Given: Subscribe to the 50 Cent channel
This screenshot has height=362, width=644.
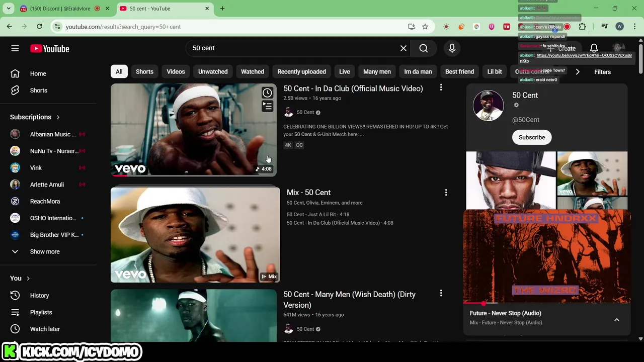Looking at the screenshot, I should pyautogui.click(x=532, y=137).
